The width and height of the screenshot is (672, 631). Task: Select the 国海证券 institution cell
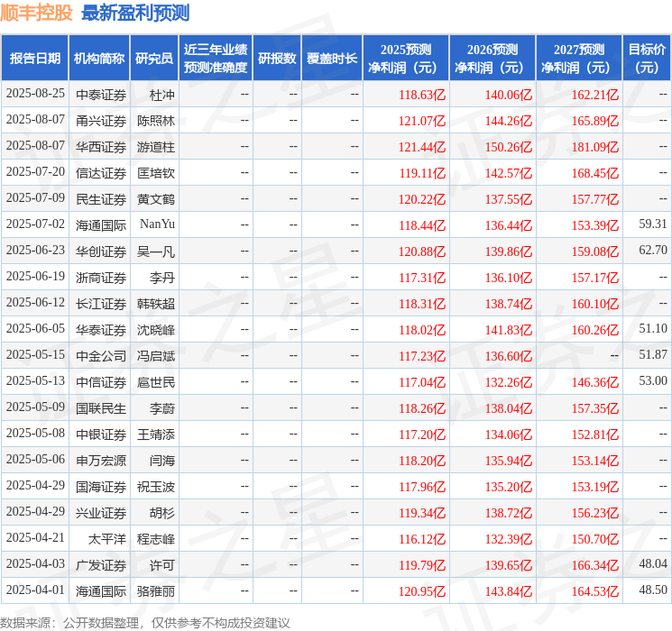pos(101,486)
